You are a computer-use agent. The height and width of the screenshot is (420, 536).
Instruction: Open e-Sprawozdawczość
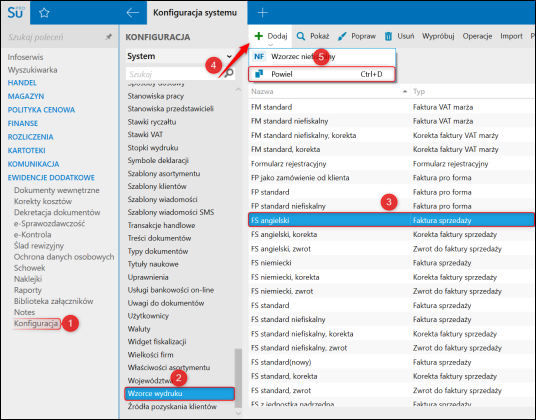click(x=49, y=223)
